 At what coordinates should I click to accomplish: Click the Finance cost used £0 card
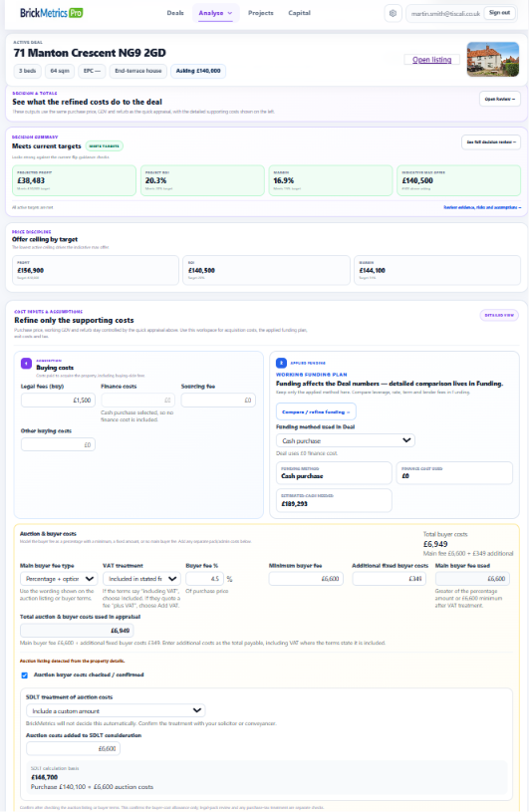pos(454,473)
